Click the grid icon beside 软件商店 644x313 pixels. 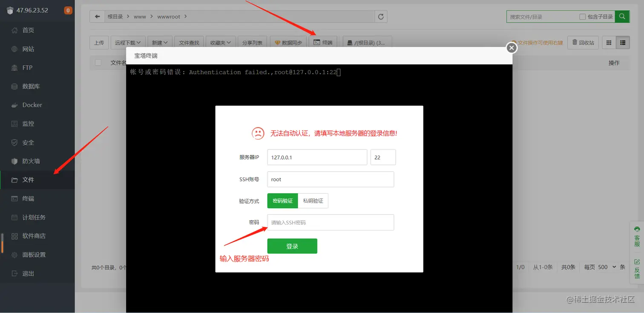click(x=14, y=236)
